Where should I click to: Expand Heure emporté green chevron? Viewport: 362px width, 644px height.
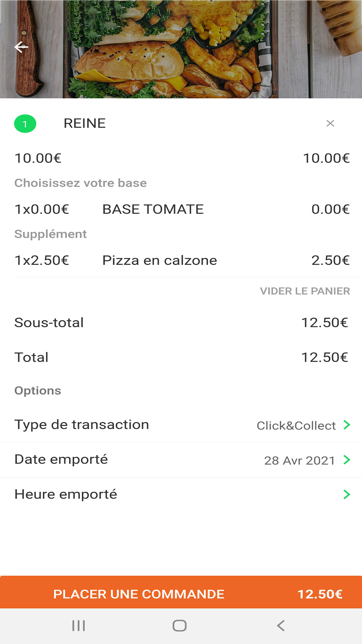pyautogui.click(x=347, y=494)
